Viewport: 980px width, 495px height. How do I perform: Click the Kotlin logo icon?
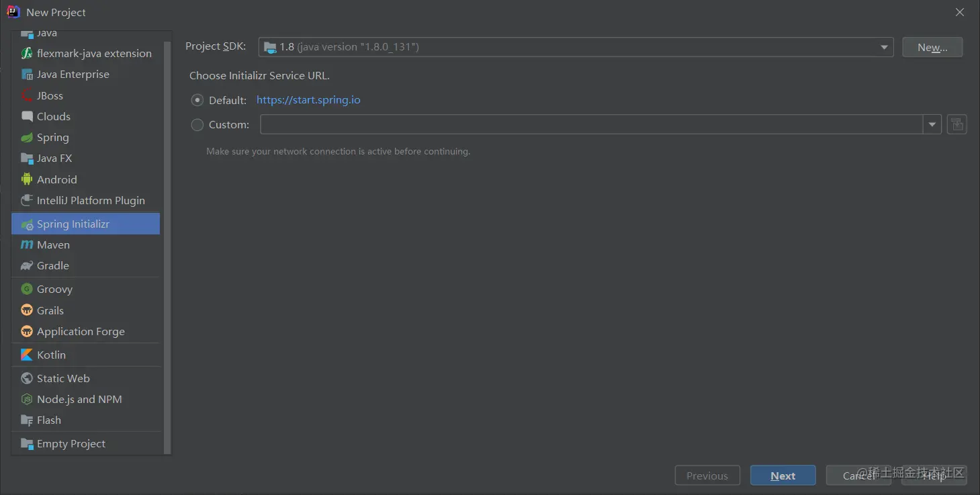coord(27,355)
